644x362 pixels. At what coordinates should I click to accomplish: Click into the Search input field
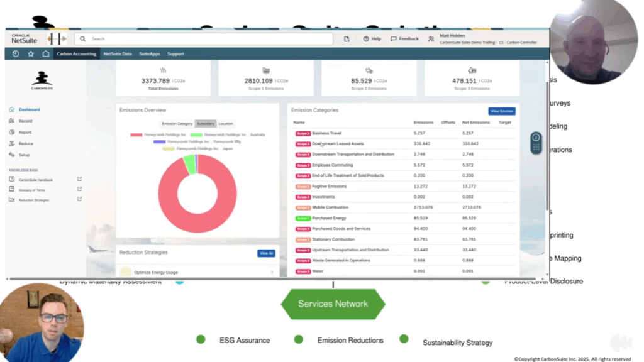[204, 38]
